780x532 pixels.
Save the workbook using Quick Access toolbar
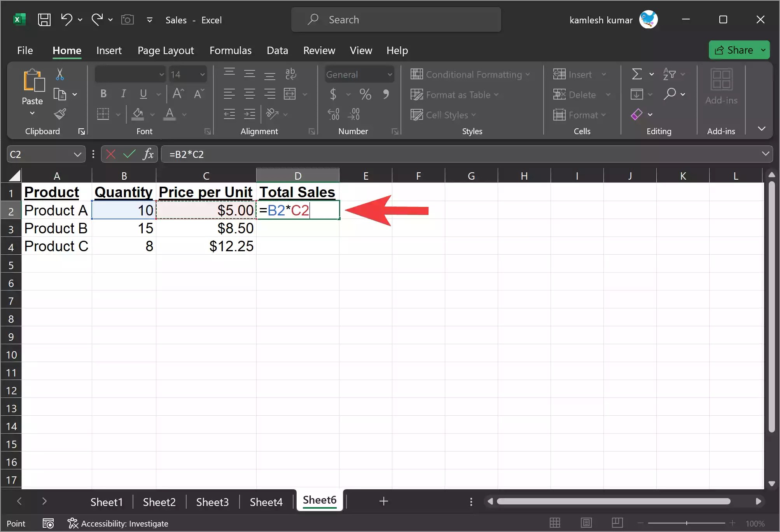pyautogui.click(x=44, y=19)
